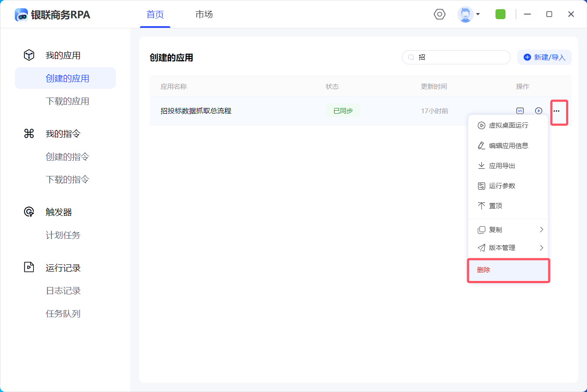This screenshot has width=587, height=392.
Task: Open 日志记录 in the sidebar
Action: click(x=63, y=291)
